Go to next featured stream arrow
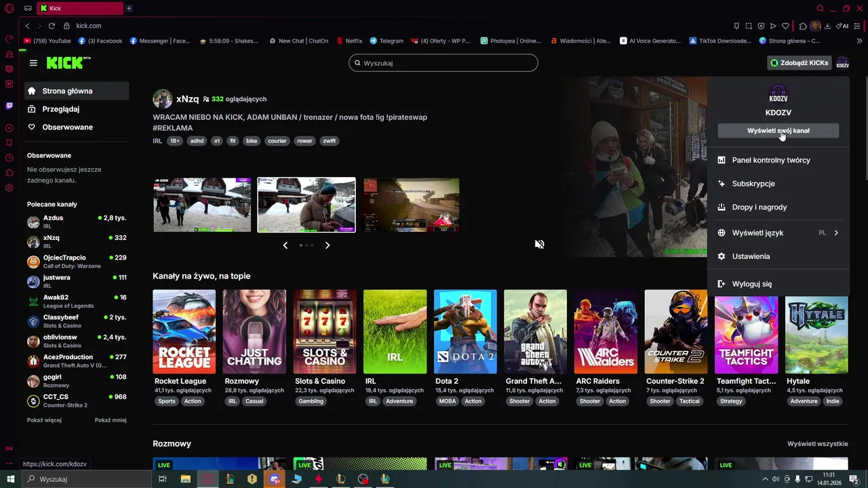Image resolution: width=868 pixels, height=488 pixels. click(x=328, y=245)
